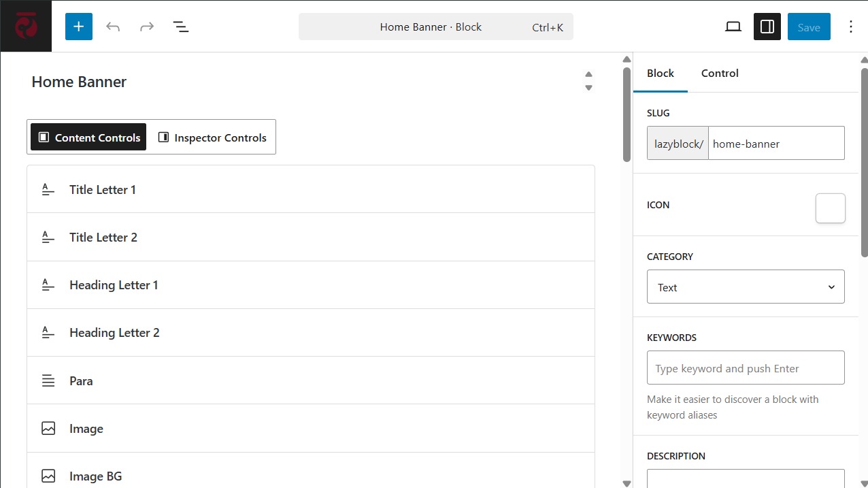Switch to Content Controls view
868x488 pixels.
tap(88, 137)
